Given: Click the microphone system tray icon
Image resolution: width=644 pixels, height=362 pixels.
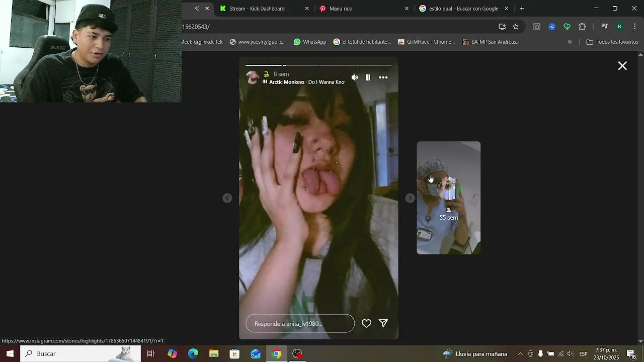Looking at the screenshot, I should (x=540, y=353).
